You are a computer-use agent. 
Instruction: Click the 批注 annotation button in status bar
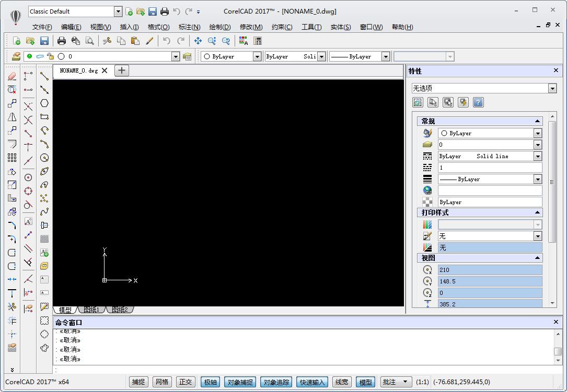[396, 382]
